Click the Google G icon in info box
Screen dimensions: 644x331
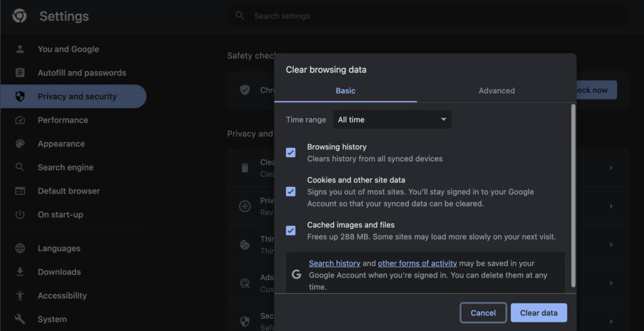pyautogui.click(x=297, y=274)
